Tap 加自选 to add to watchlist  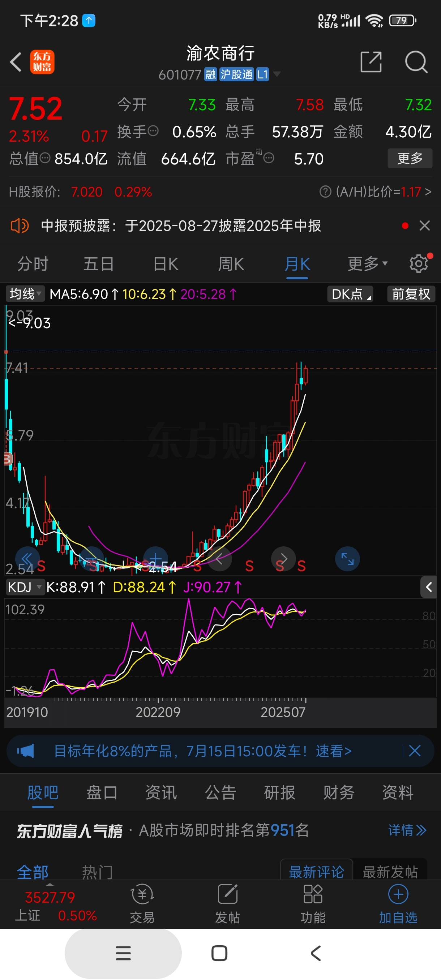click(x=398, y=904)
